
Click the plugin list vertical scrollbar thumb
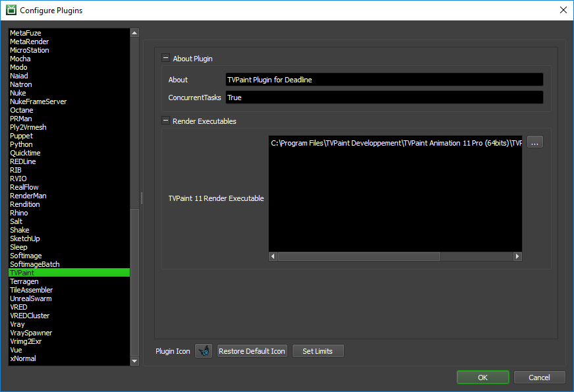tap(134, 282)
